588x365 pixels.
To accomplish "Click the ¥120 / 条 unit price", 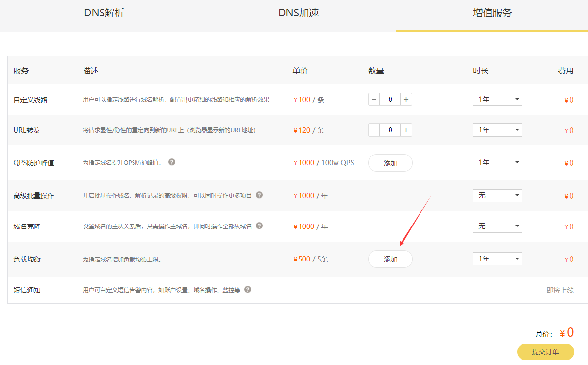I will point(309,130).
